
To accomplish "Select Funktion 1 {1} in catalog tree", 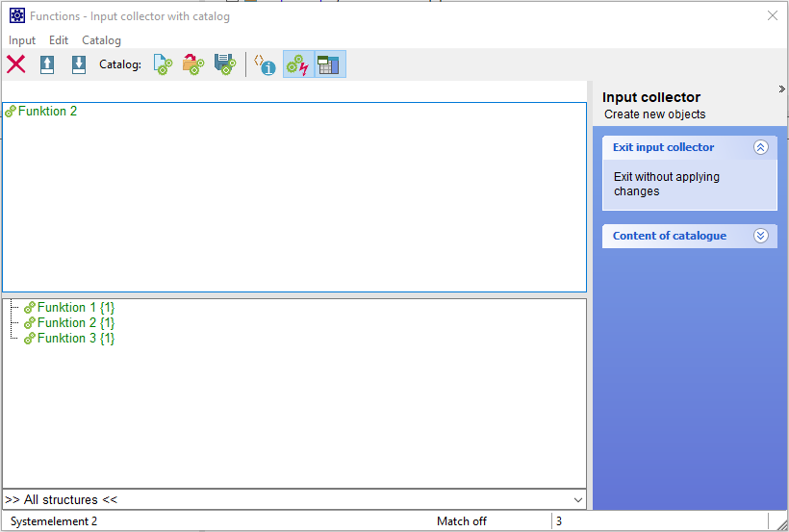I will [x=76, y=308].
